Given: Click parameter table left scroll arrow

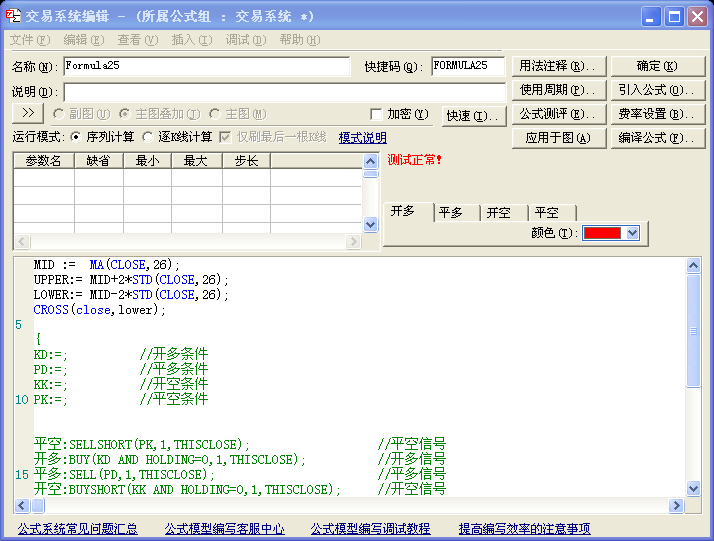Looking at the screenshot, I should [22, 241].
